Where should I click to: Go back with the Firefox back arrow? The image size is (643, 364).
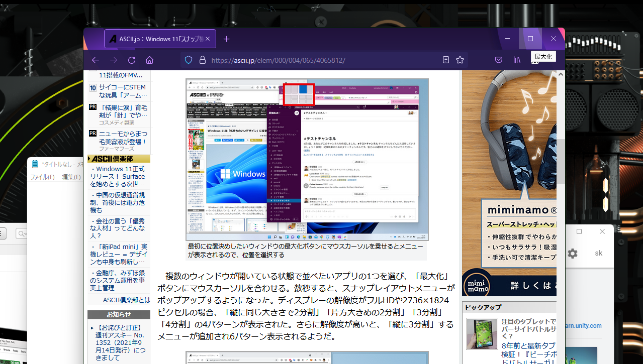(96, 60)
